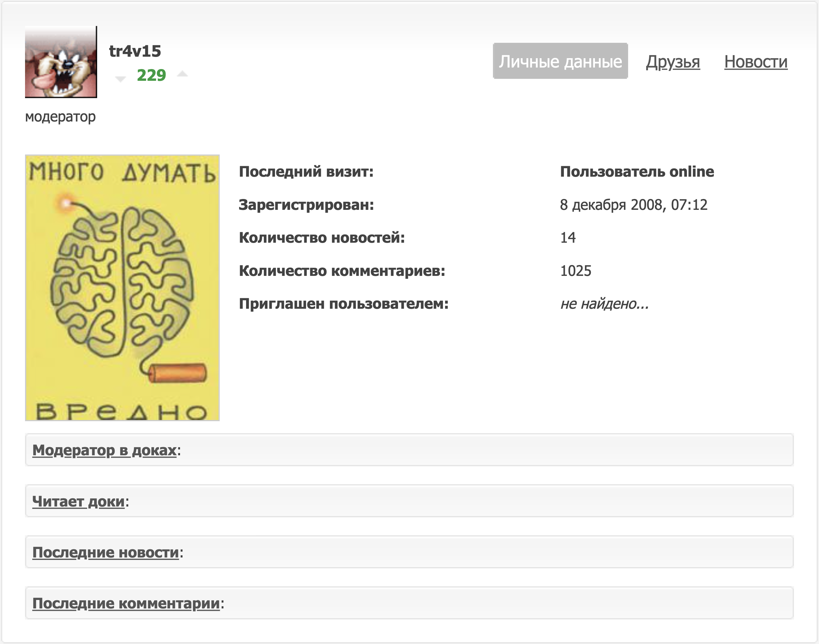Open the Новости tab
This screenshot has height=644, width=819.
[x=756, y=62]
